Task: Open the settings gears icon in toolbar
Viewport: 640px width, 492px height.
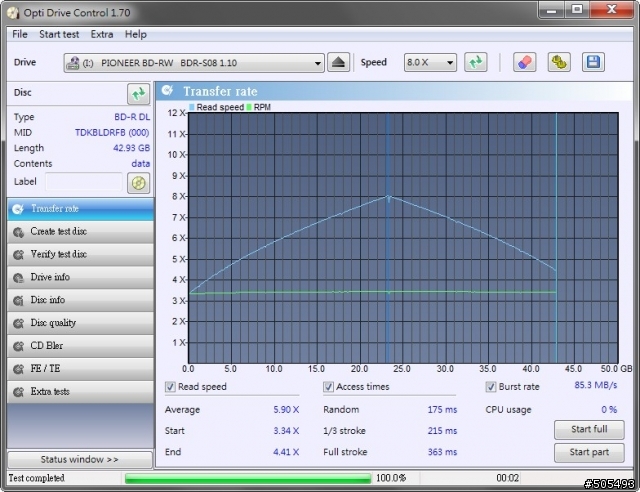Action: [559, 62]
